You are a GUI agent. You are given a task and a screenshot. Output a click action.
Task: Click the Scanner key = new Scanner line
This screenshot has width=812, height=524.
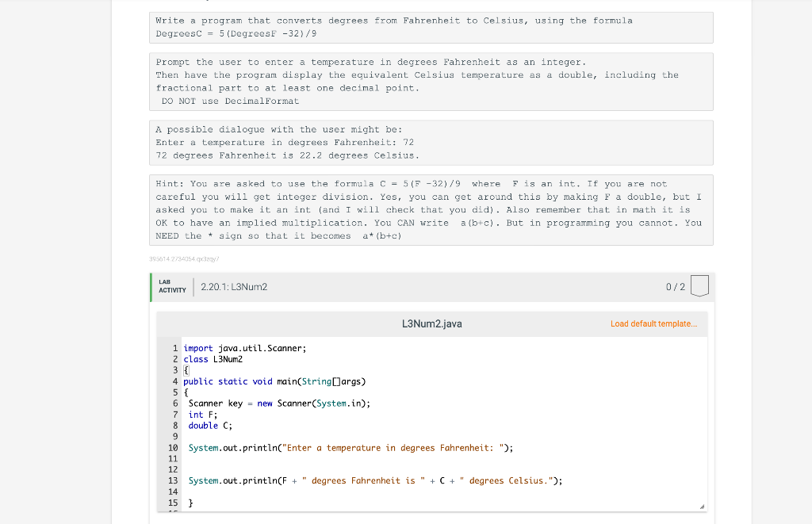click(x=280, y=404)
